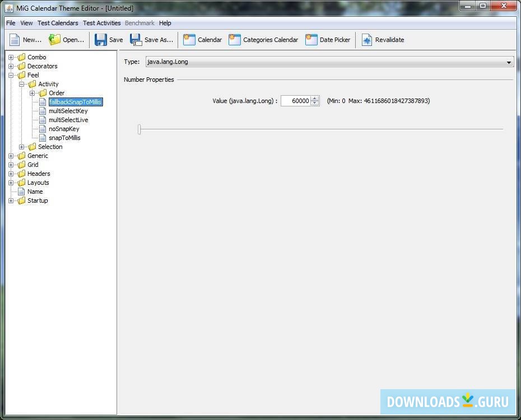This screenshot has width=521, height=420.
Task: Decrease the Long value with down arrow
Action: (315, 103)
